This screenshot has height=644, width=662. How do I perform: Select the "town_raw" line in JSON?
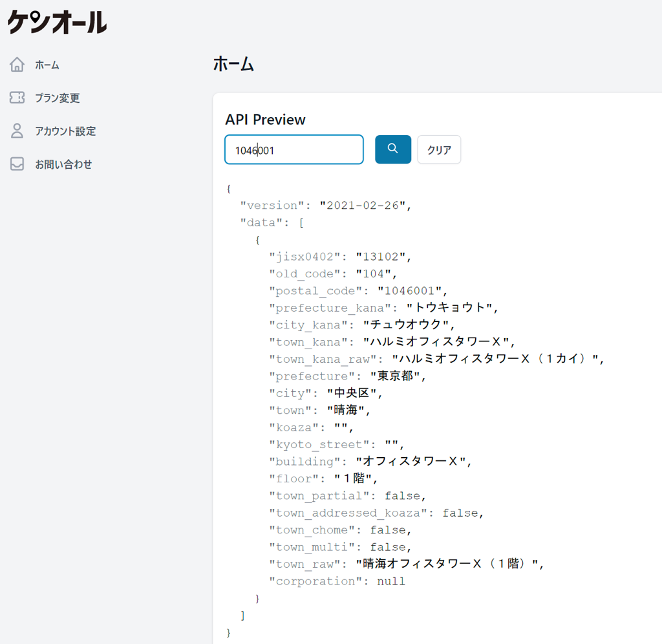(x=407, y=564)
